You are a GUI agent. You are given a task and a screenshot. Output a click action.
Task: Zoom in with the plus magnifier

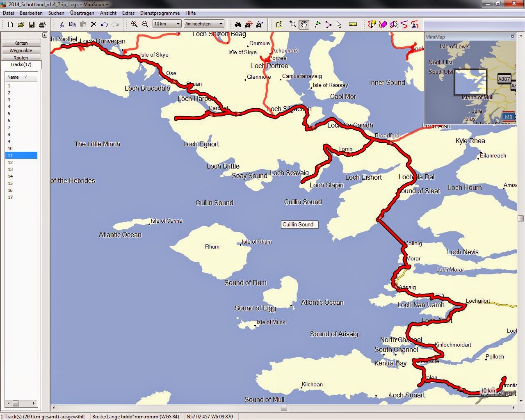pos(135,25)
